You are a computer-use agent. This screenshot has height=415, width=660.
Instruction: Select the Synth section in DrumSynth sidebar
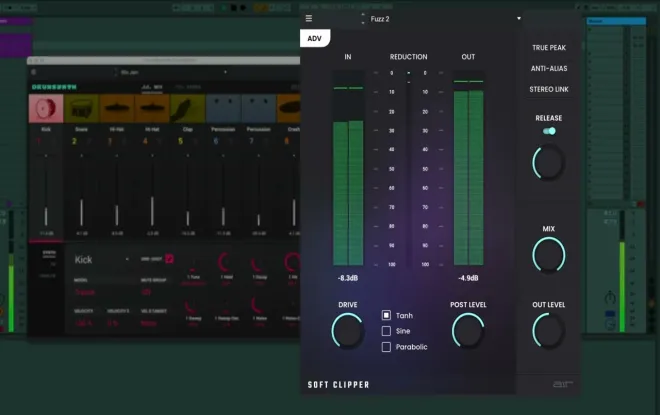[49, 253]
